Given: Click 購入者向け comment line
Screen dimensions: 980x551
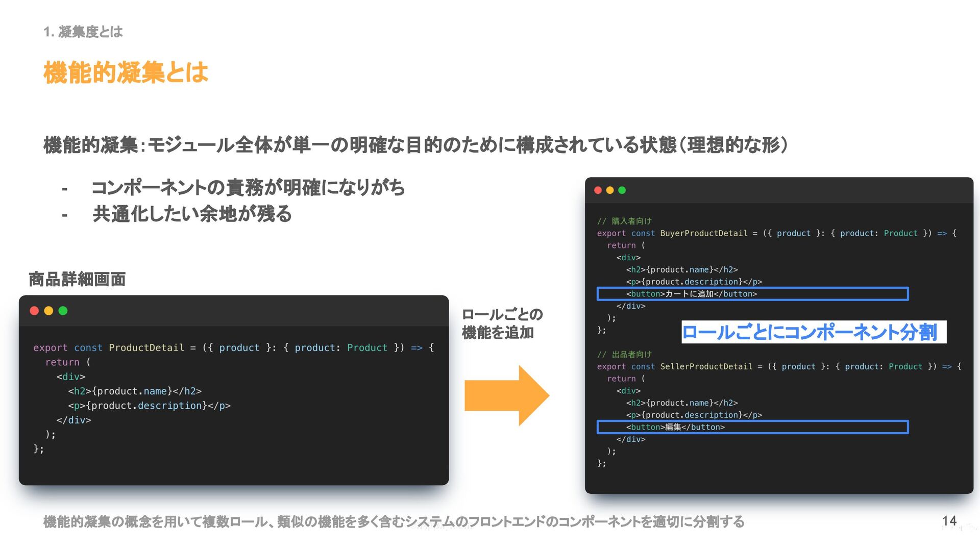Looking at the screenshot, I should pyautogui.click(x=624, y=221).
